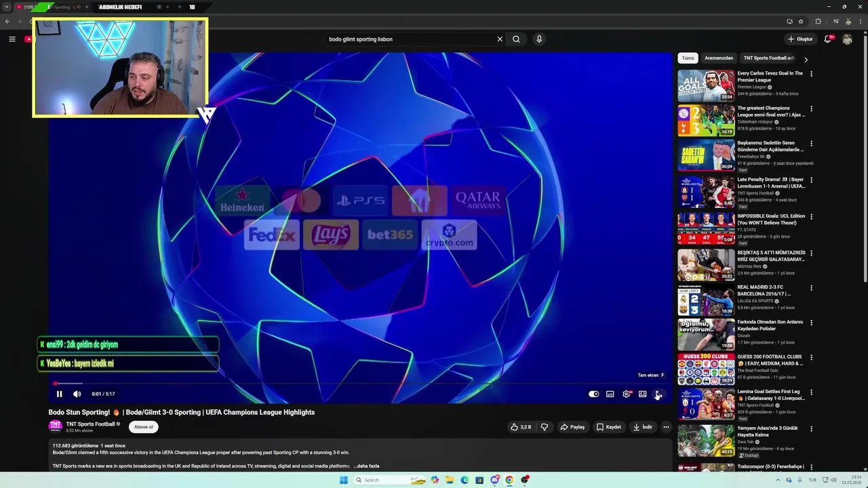Click the Windows taskbar Search box

389,480
